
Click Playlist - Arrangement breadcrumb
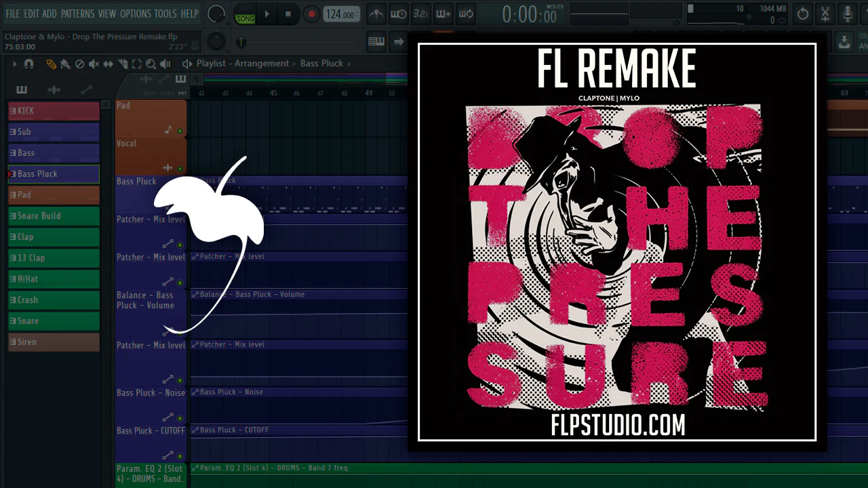(243, 63)
